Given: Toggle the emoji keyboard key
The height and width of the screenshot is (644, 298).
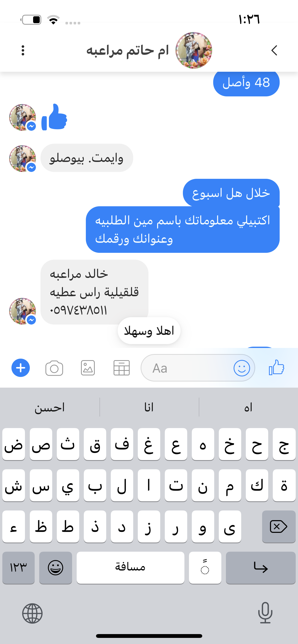Looking at the screenshot, I should 56,568.
